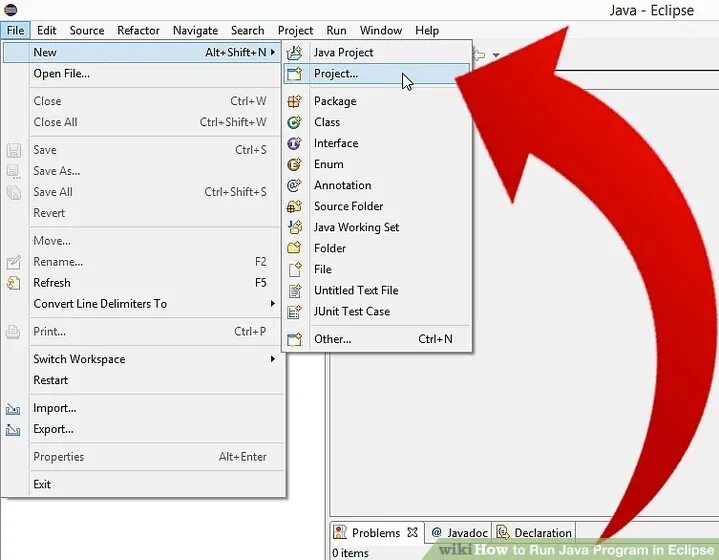This screenshot has height=560, width=719.
Task: Open the Window menu
Action: click(381, 30)
